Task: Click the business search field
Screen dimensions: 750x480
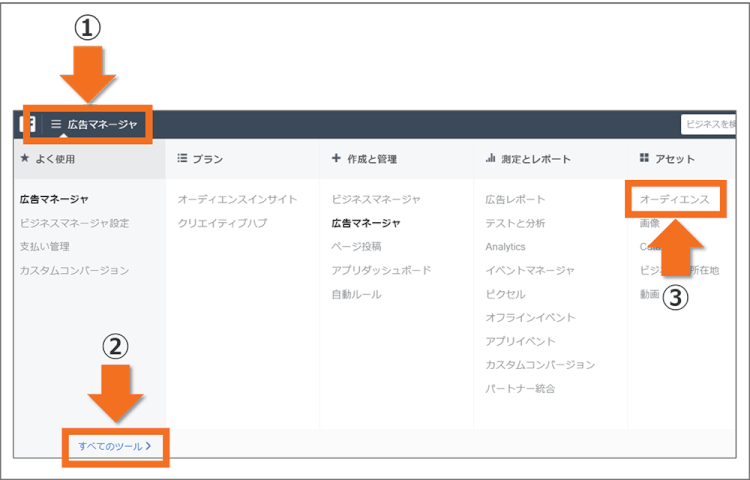Action: (x=708, y=124)
